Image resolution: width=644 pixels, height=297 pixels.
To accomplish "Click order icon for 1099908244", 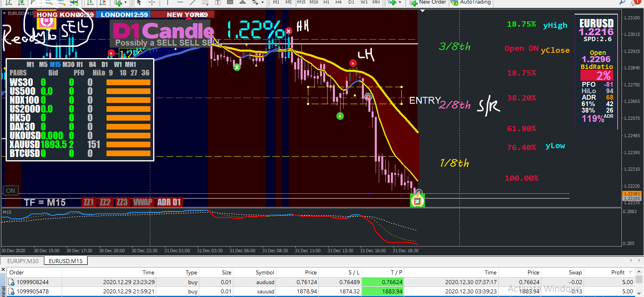I will (11, 282).
